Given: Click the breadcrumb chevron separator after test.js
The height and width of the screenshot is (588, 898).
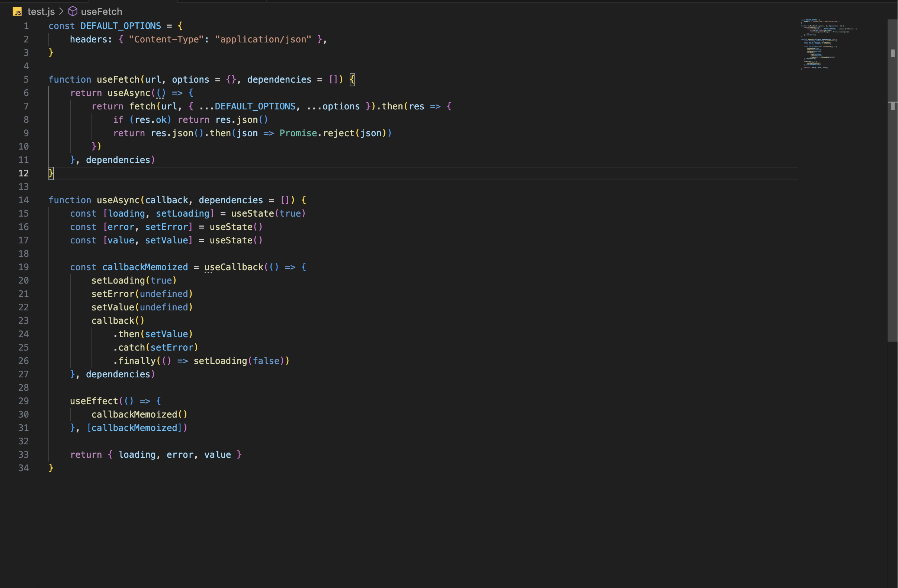Looking at the screenshot, I should (61, 12).
